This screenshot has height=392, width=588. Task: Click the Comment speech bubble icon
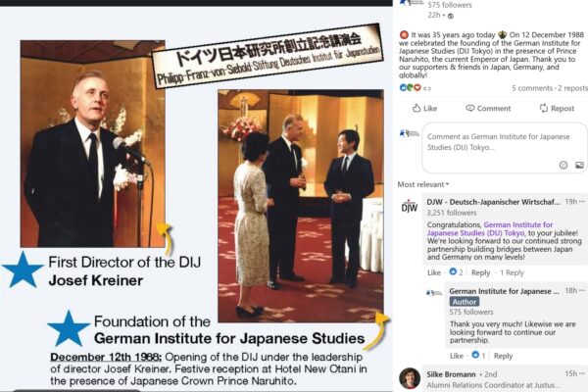pos(469,108)
